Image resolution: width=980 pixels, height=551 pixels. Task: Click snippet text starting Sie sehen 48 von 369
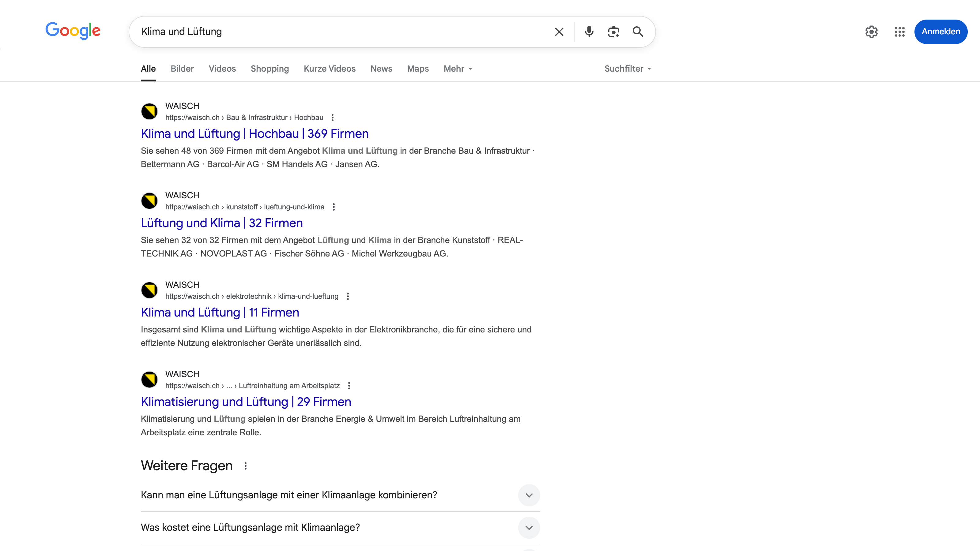(x=338, y=157)
